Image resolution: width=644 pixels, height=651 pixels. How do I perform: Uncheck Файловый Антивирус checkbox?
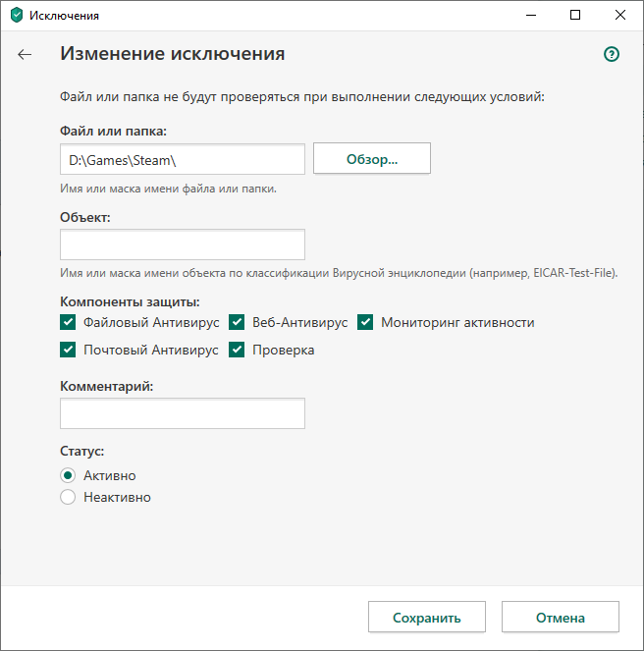[68, 322]
